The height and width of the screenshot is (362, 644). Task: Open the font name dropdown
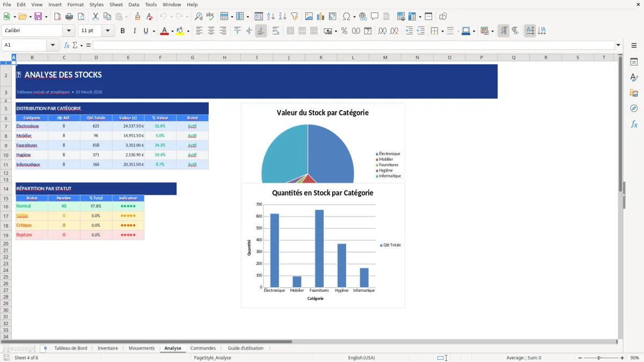68,31
